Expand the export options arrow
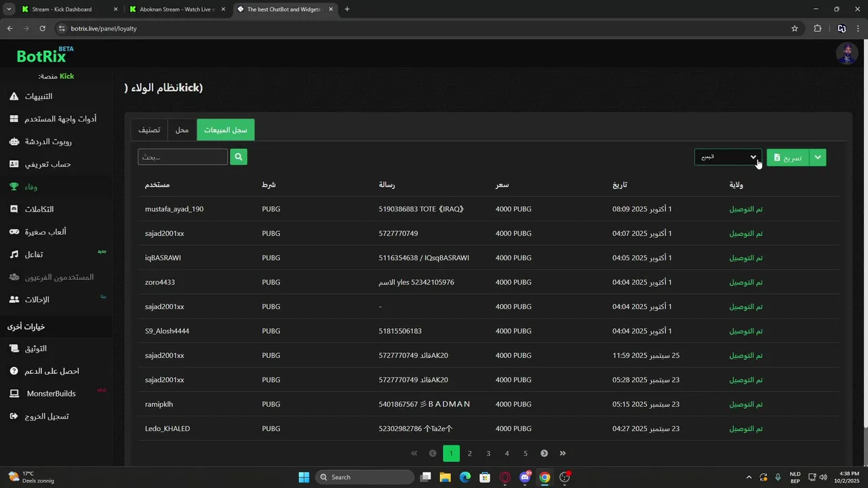The height and width of the screenshot is (488, 868). (x=818, y=157)
